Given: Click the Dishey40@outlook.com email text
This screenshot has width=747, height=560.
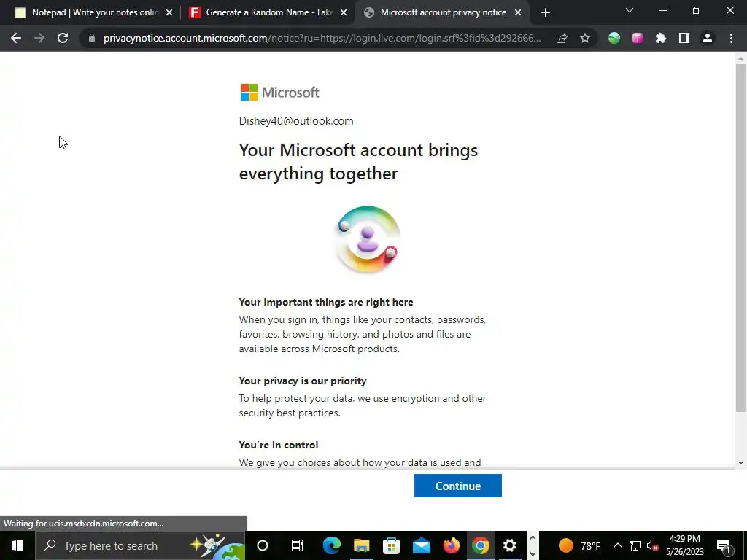Looking at the screenshot, I should click(296, 121).
